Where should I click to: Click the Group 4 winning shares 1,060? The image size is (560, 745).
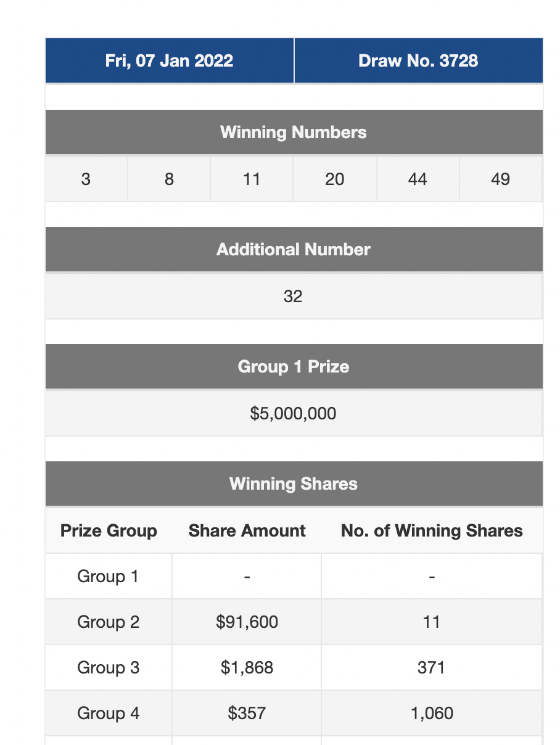(x=432, y=713)
